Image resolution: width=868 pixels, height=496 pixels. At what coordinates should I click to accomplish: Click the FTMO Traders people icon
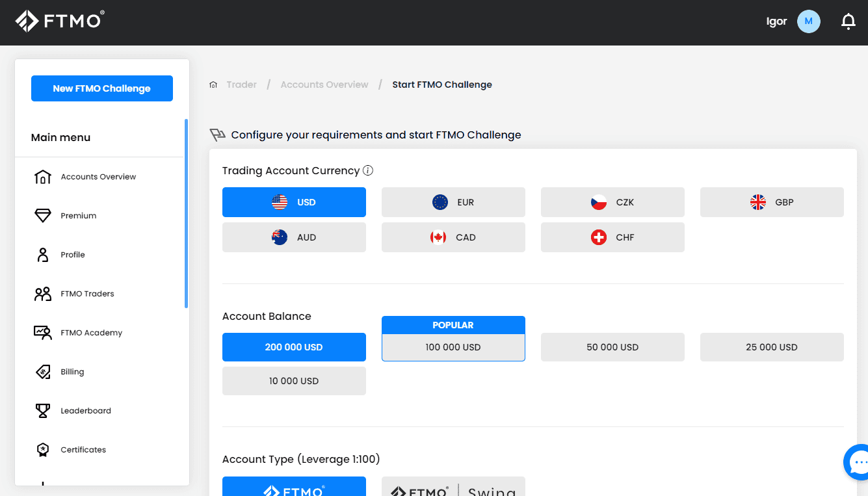pyautogui.click(x=43, y=294)
